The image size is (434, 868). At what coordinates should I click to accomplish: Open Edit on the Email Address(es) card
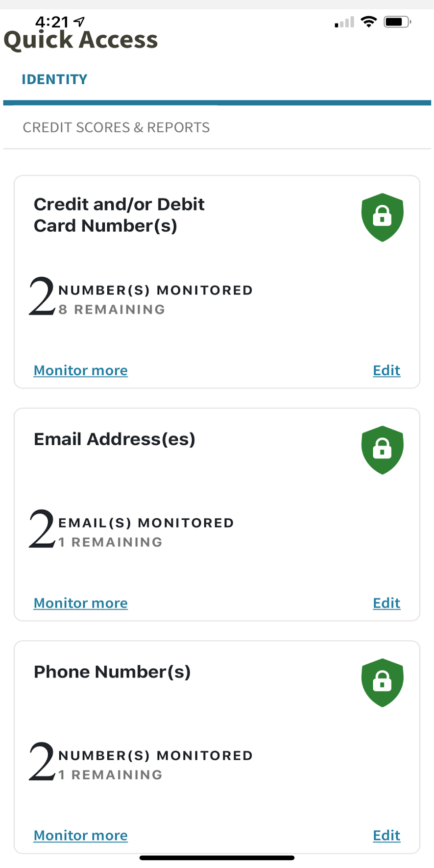pyautogui.click(x=386, y=603)
